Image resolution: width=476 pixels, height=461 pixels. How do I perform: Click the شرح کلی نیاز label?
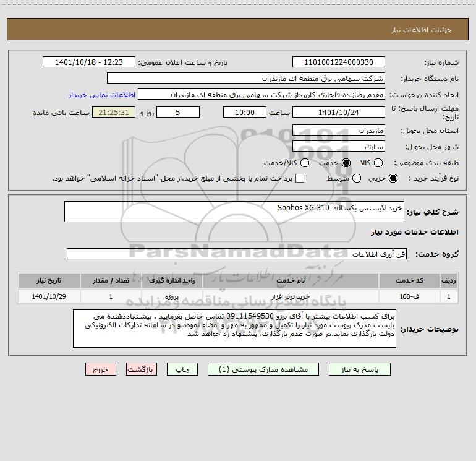(x=433, y=212)
